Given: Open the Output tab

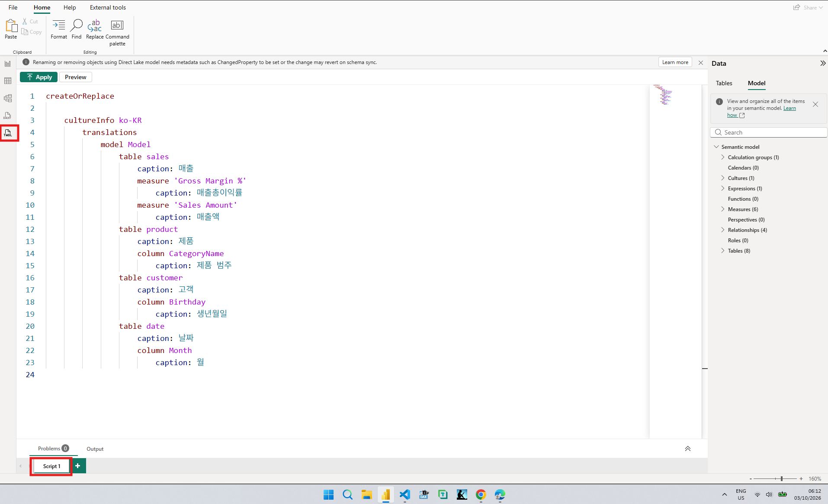Looking at the screenshot, I should 95,449.
